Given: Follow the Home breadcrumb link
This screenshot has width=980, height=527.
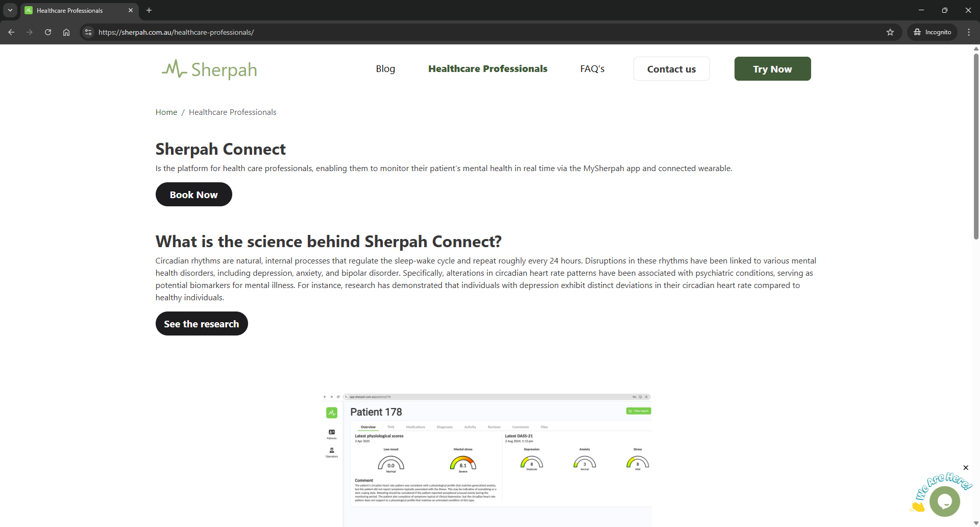Looking at the screenshot, I should (166, 112).
